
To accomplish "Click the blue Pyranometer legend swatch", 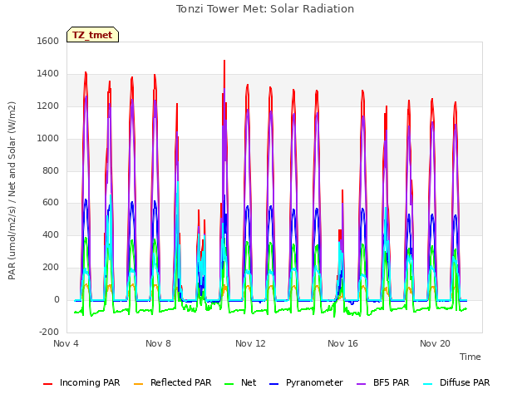I will pos(273,384).
